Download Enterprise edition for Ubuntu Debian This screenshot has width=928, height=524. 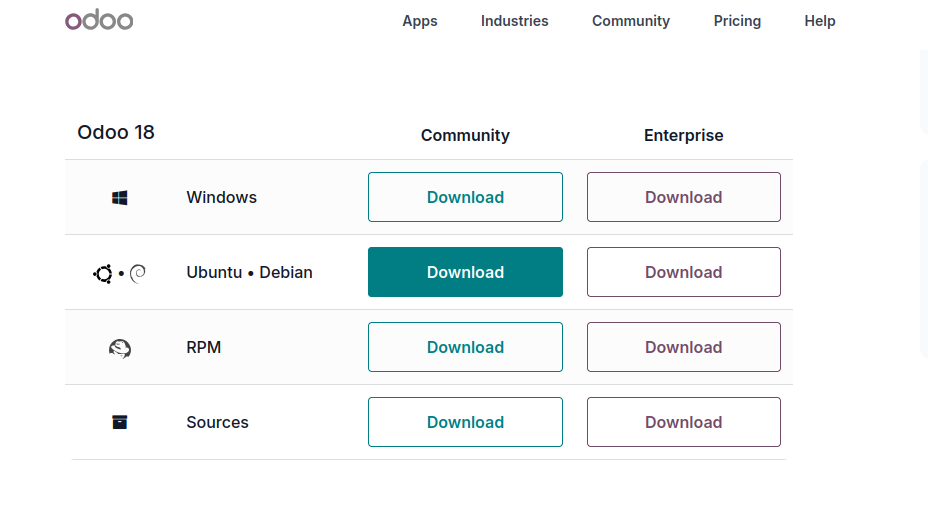coord(683,272)
